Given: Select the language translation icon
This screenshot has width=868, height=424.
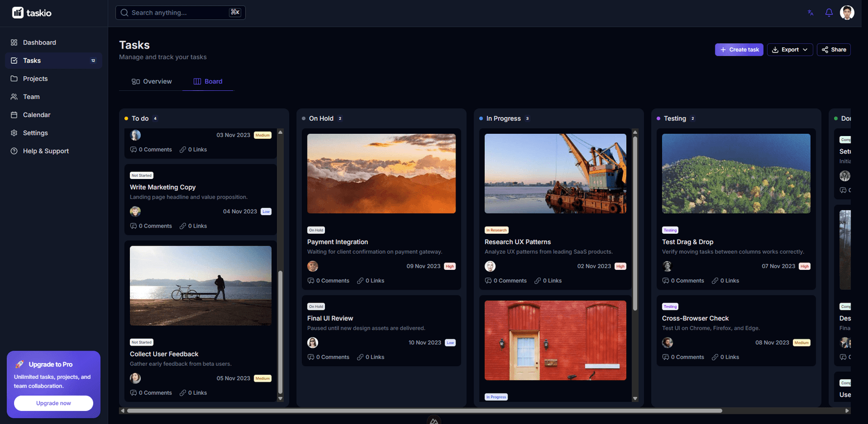Looking at the screenshot, I should 810,12.
